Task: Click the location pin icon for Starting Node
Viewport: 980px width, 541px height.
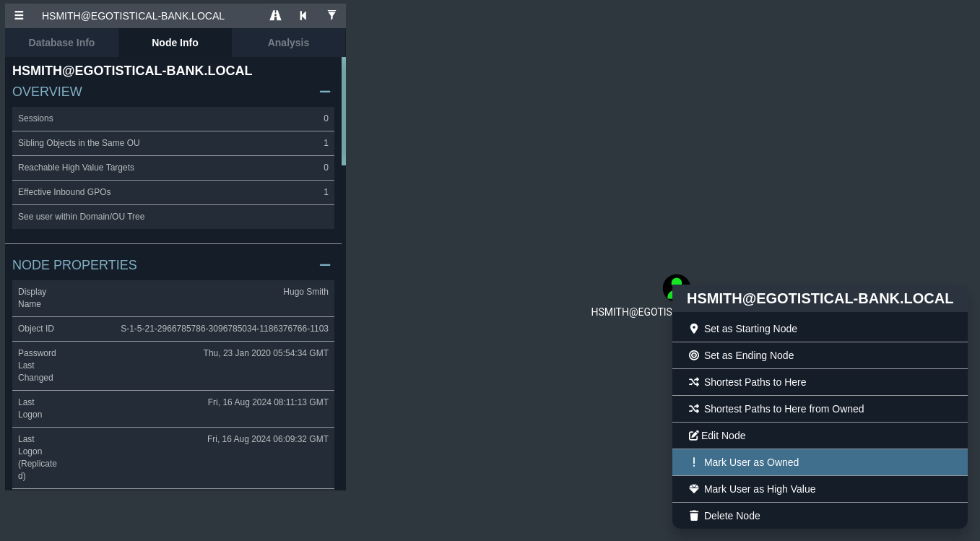Action: pyautogui.click(x=694, y=329)
